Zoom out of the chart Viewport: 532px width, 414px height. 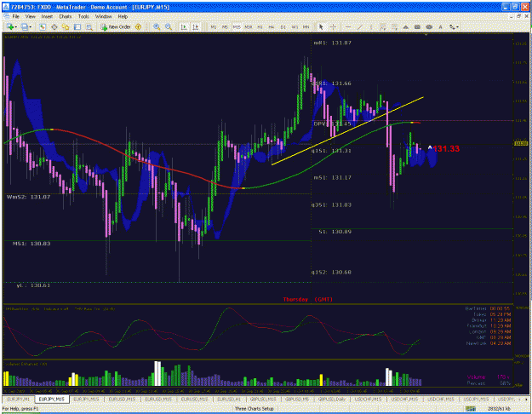[x=169, y=26]
